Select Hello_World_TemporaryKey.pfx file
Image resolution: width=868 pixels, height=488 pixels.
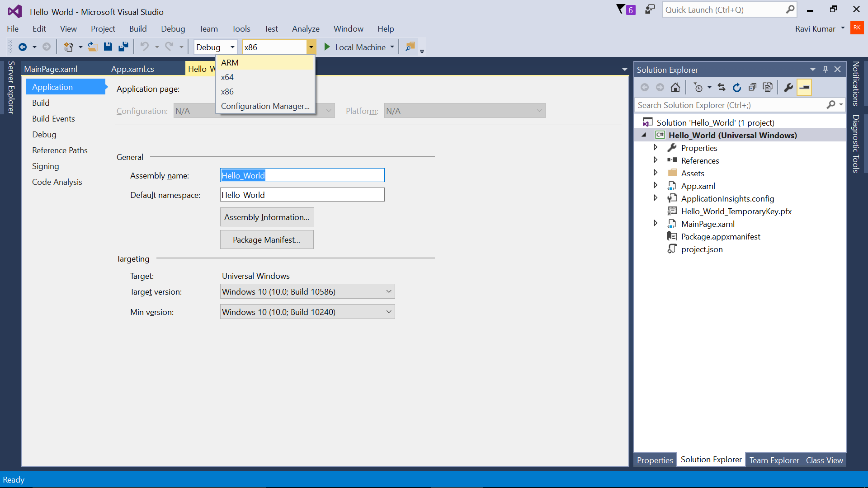click(736, 211)
